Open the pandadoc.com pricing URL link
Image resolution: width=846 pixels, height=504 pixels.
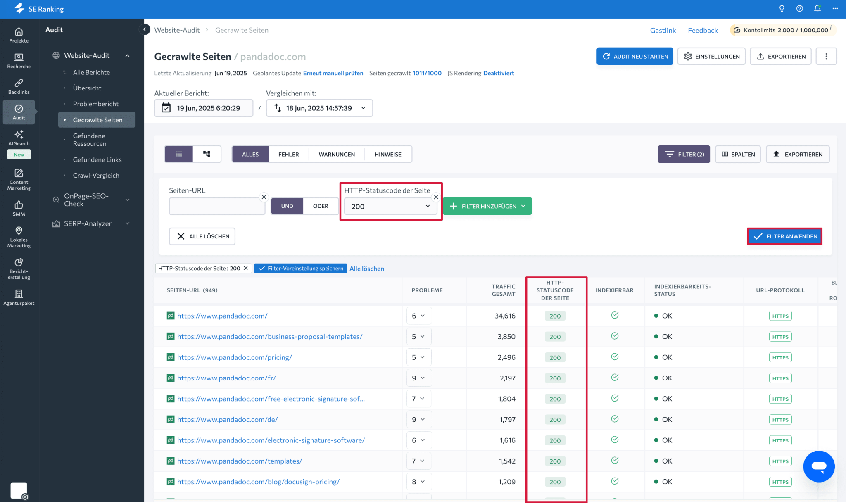[234, 357]
